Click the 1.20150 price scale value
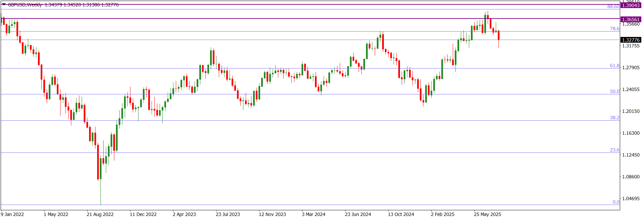The height and width of the screenshot is (219, 644). coord(631,111)
